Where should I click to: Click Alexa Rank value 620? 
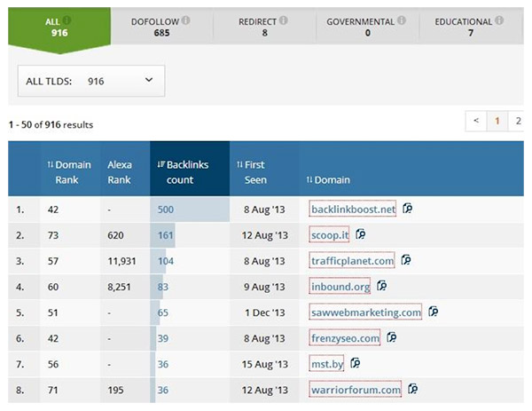(115, 235)
